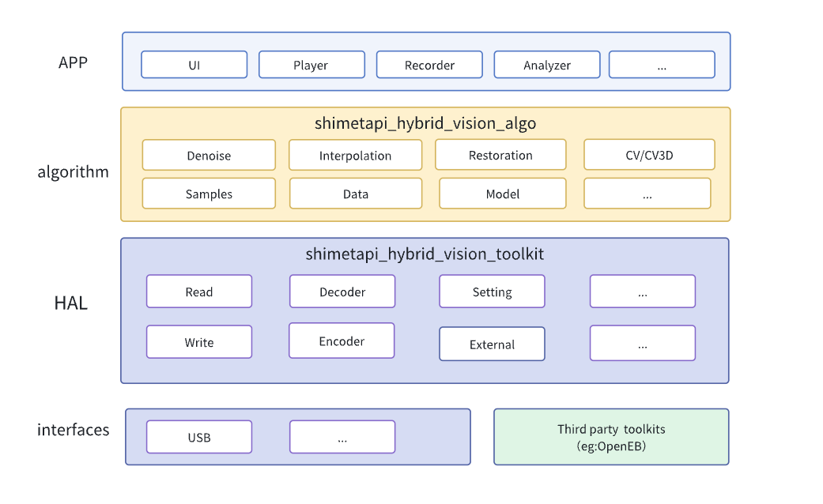Select the Interpolation box

click(x=355, y=155)
